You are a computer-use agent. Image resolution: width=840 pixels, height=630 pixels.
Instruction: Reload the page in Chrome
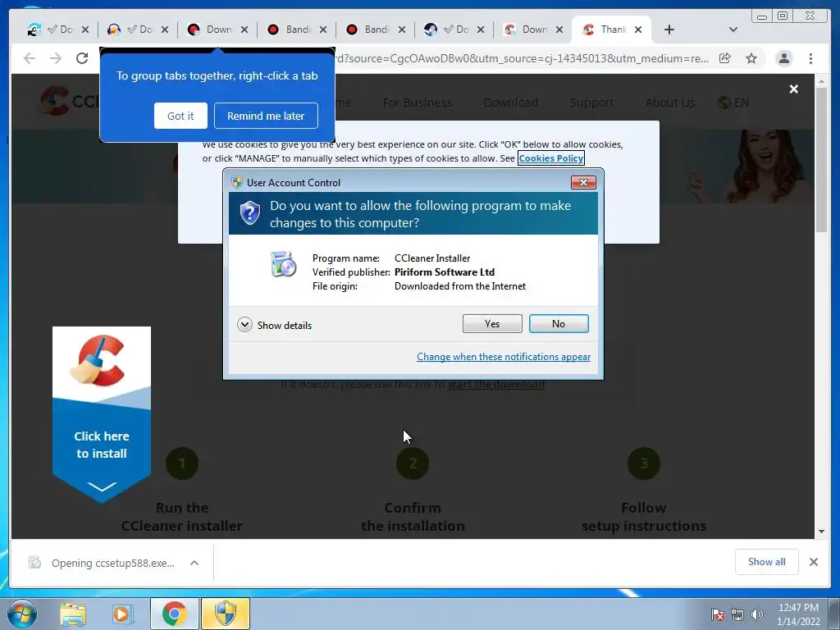(82, 58)
